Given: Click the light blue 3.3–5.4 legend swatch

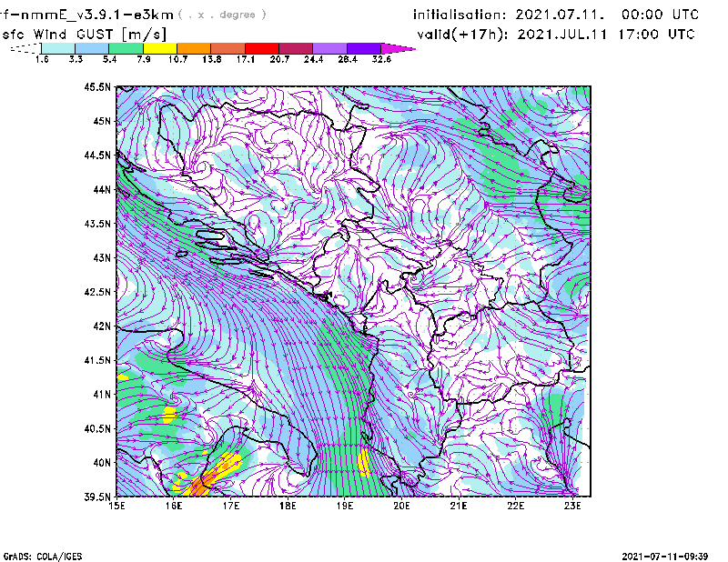Looking at the screenshot, I should coord(92,48).
